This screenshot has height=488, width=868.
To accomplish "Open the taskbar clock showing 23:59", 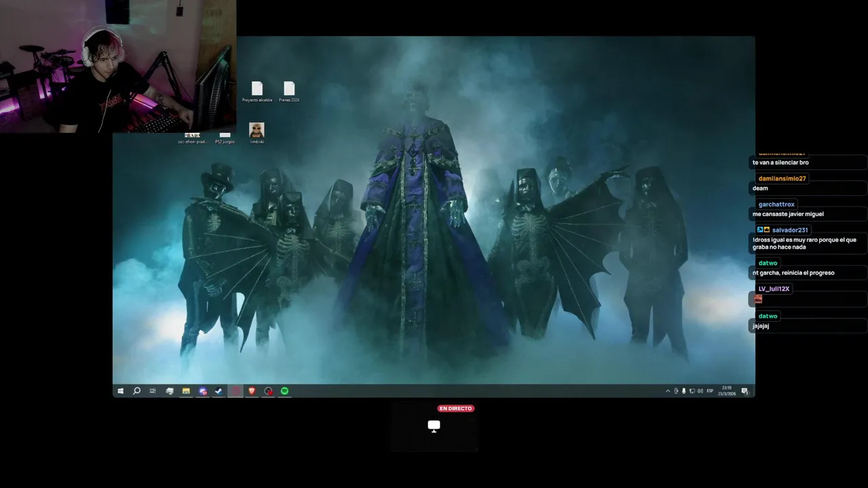I will click(x=726, y=391).
